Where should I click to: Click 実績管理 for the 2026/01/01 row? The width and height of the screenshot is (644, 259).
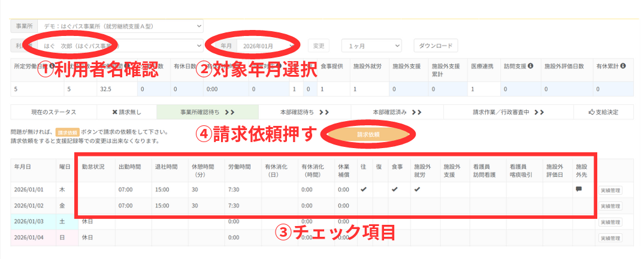(610, 190)
